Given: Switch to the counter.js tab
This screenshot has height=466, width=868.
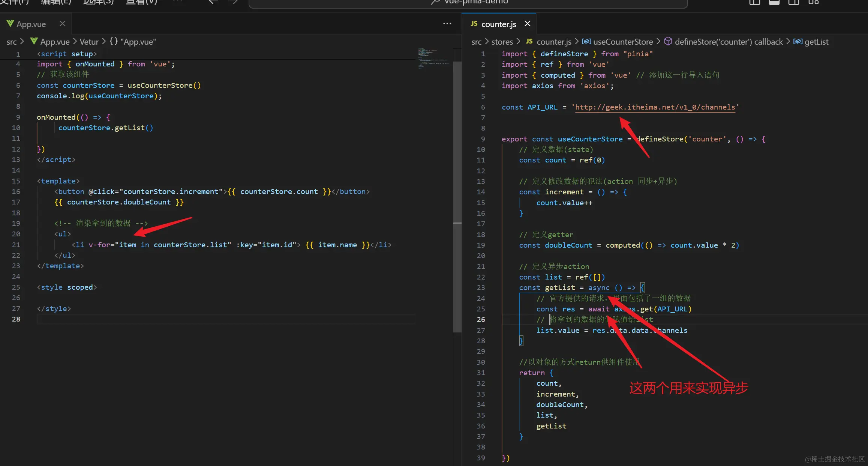Looking at the screenshot, I should [x=498, y=24].
